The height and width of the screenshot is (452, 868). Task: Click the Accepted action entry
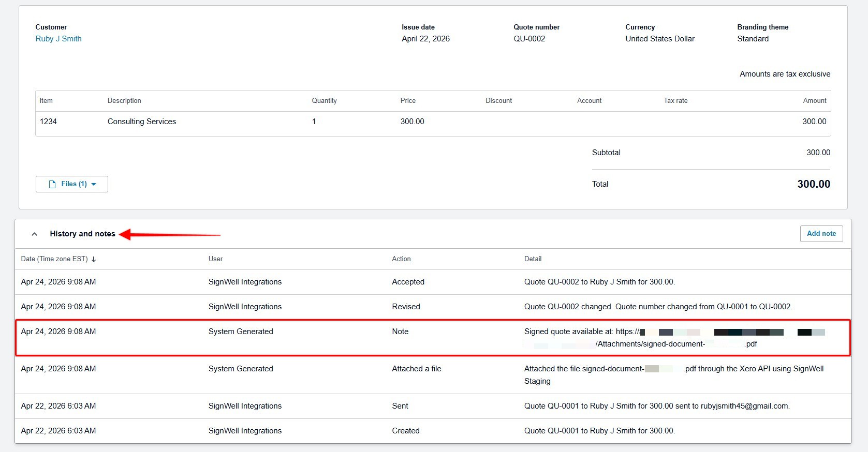point(408,282)
